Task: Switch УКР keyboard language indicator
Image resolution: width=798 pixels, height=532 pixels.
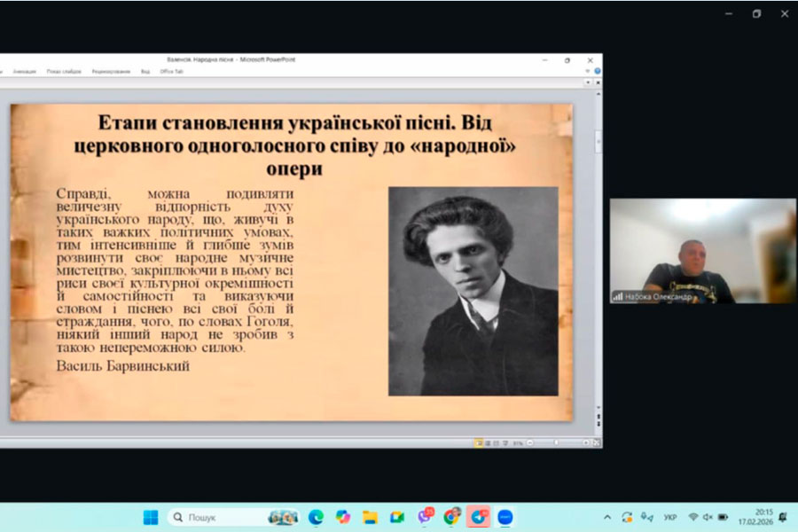Action: click(670, 517)
